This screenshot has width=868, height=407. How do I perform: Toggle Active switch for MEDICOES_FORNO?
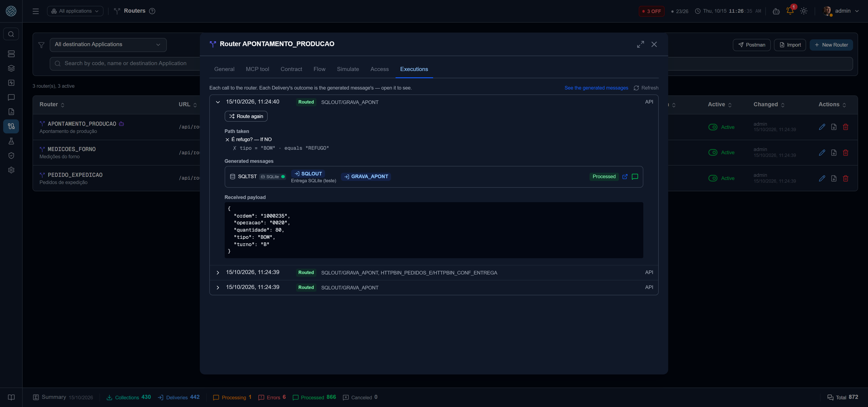(713, 153)
